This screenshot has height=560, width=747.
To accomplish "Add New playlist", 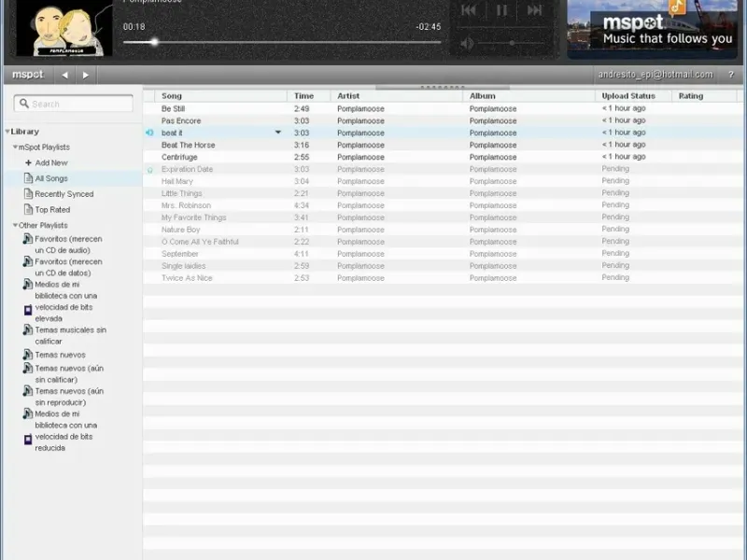I will pos(47,162).
